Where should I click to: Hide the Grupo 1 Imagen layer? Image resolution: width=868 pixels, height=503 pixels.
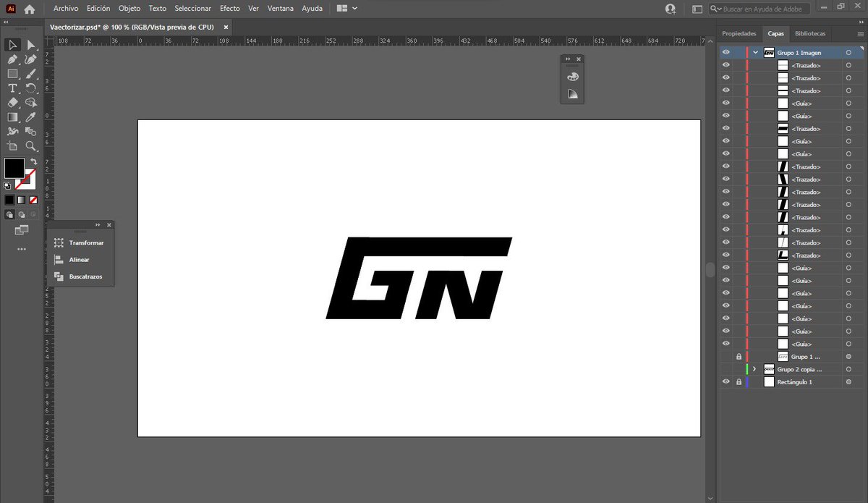coord(726,53)
